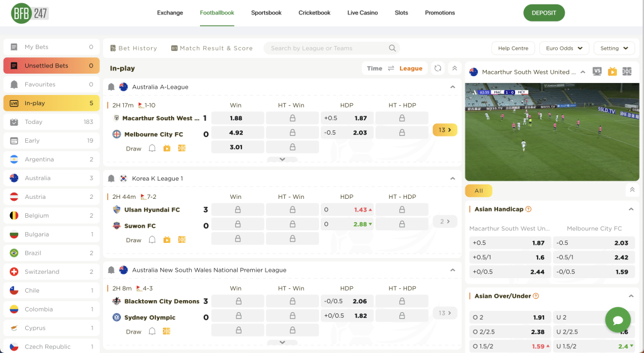This screenshot has width=644, height=353.
Task: Open the Setting dropdown
Action: (614, 48)
